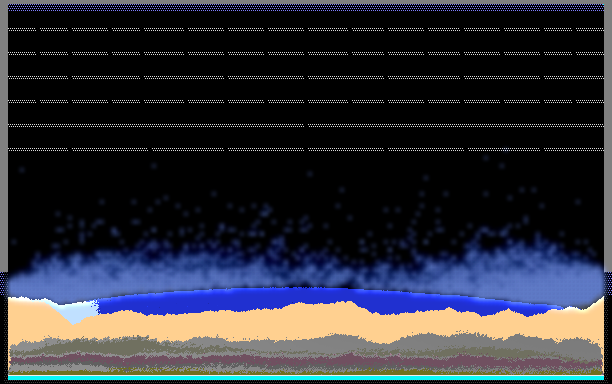Screen dimensions: 612x384
Task: Choose the last item in the bottom menu row
Action: (x=574, y=149)
